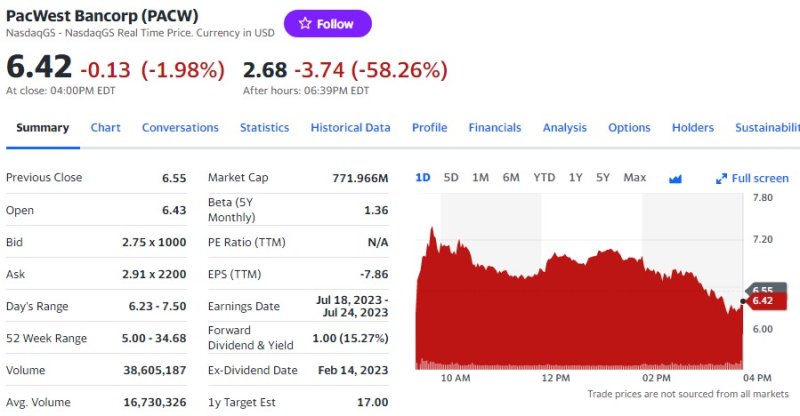800x416 pixels.
Task: Set chart range to 6M
Action: coord(511,178)
